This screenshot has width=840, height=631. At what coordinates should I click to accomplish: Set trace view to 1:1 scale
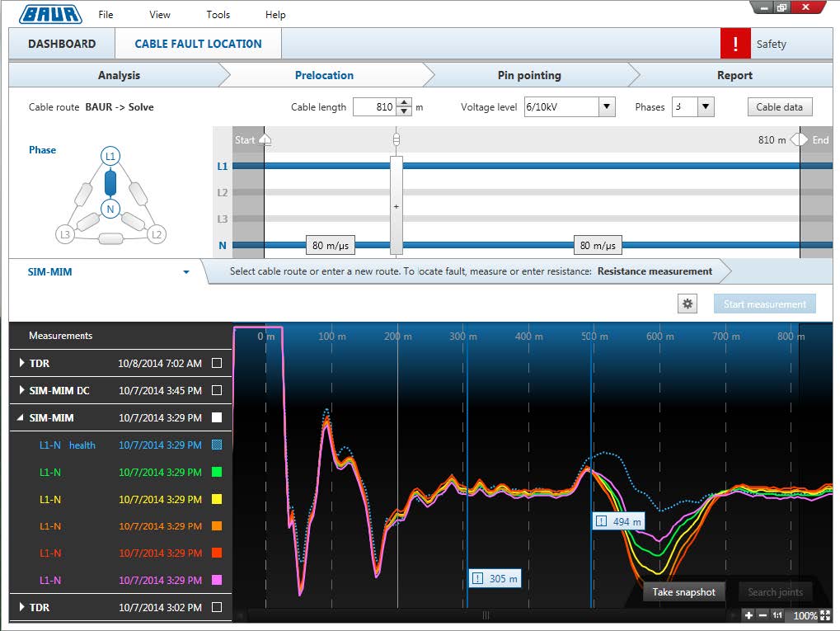tap(777, 615)
